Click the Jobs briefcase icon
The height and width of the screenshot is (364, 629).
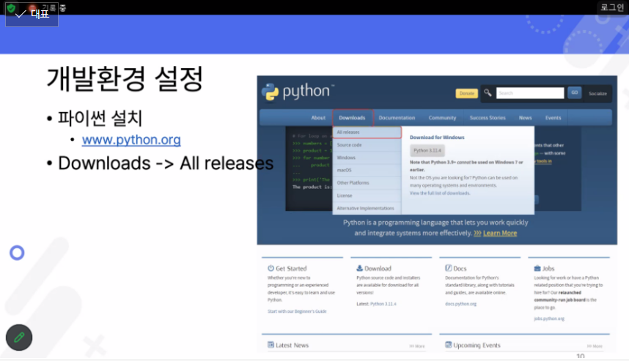537,268
